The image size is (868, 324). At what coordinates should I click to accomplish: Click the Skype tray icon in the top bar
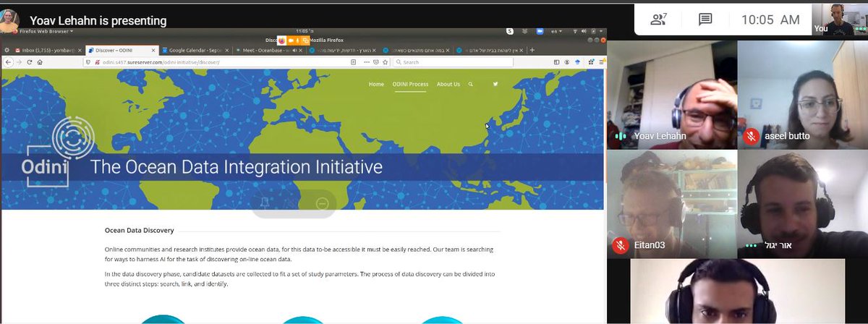point(510,31)
